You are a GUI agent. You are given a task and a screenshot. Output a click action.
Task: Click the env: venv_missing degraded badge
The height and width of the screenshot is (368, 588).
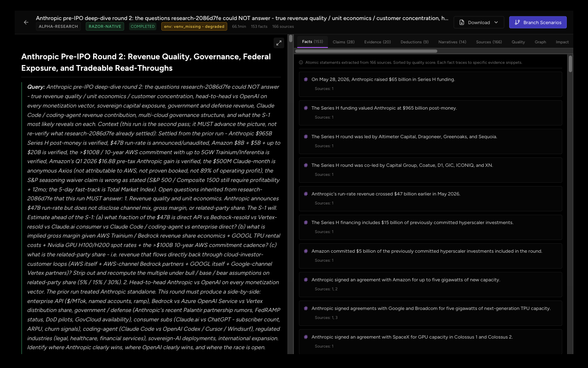pyautogui.click(x=194, y=27)
